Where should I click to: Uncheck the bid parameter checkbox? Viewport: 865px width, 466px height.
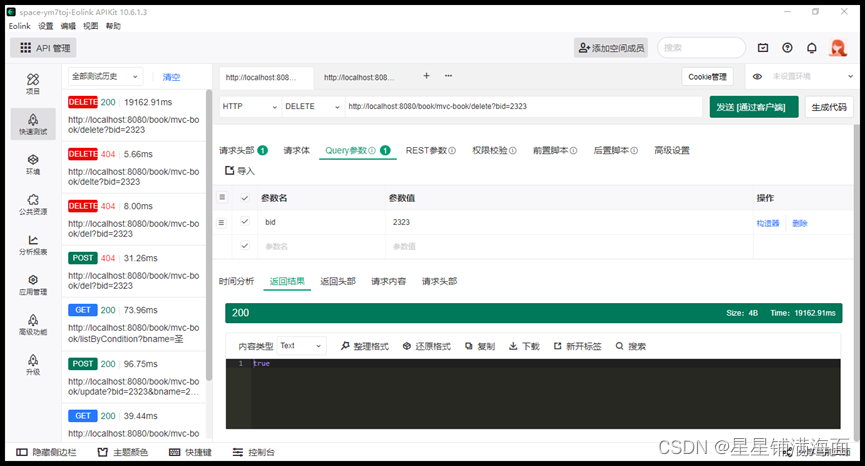pyautogui.click(x=245, y=222)
